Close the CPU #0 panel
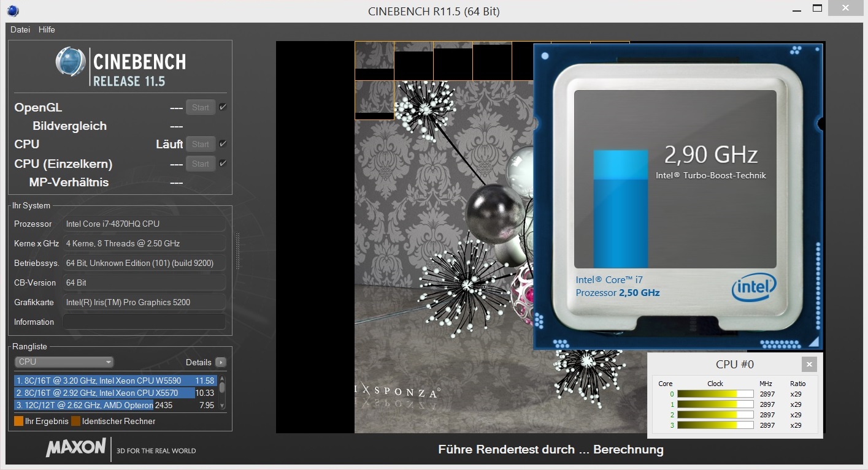The width and height of the screenshot is (868, 470). 809,365
